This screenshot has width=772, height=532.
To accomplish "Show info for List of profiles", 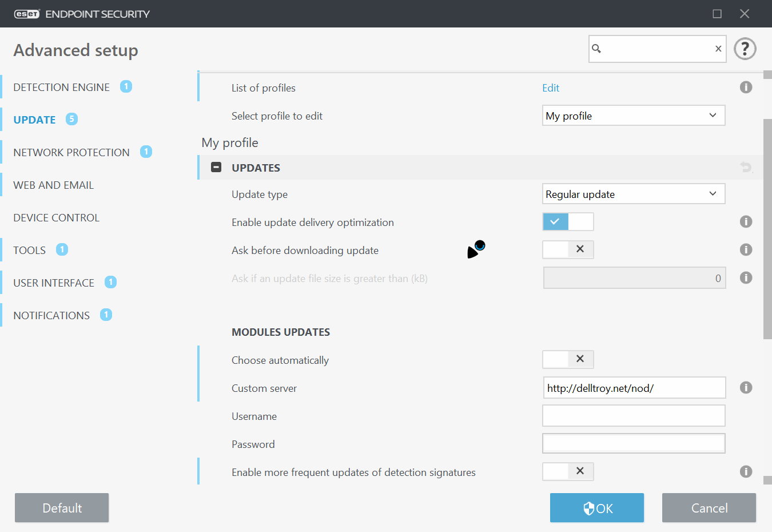I will pyautogui.click(x=746, y=88).
